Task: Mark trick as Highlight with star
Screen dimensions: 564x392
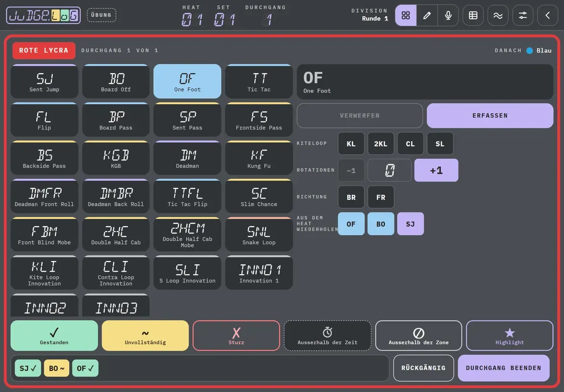Action: pos(510,336)
